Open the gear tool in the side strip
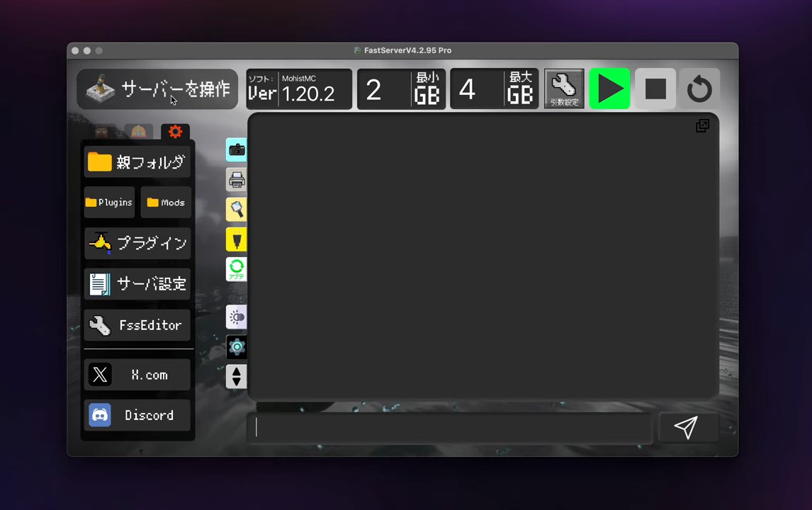Image resolution: width=812 pixels, height=510 pixels. click(237, 346)
